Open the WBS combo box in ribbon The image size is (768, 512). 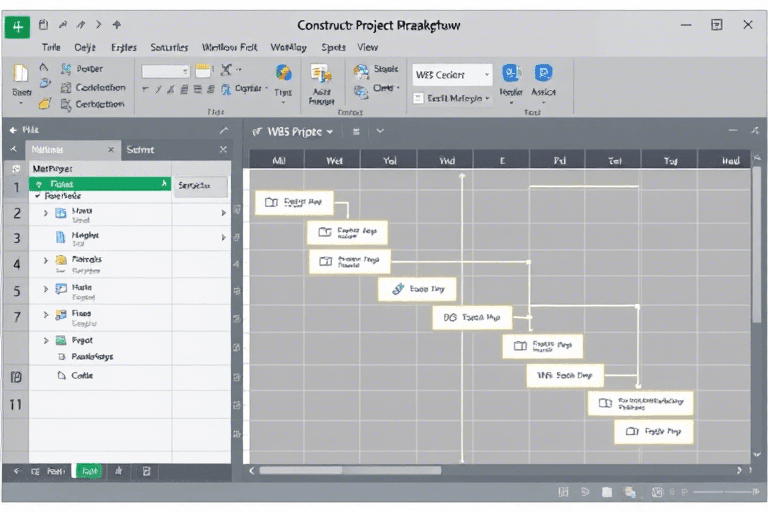pos(453,74)
